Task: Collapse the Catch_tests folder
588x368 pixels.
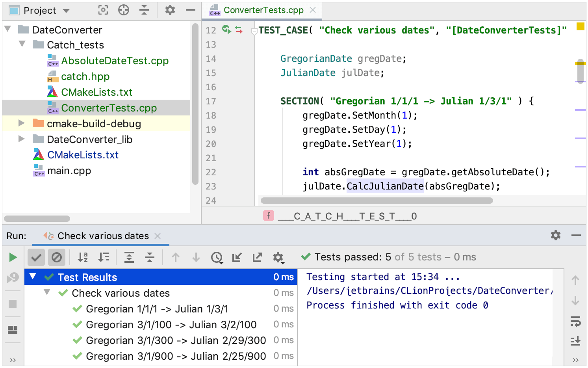Action: (x=22, y=44)
